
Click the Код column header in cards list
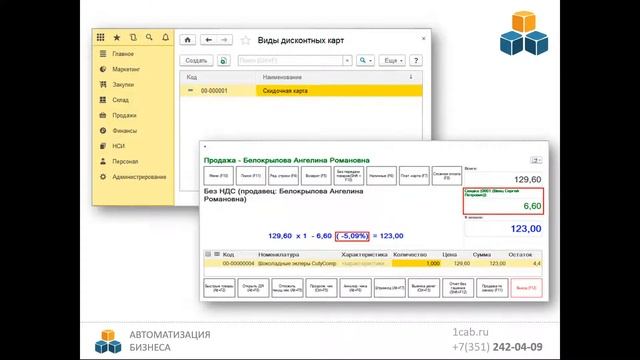[x=191, y=77]
